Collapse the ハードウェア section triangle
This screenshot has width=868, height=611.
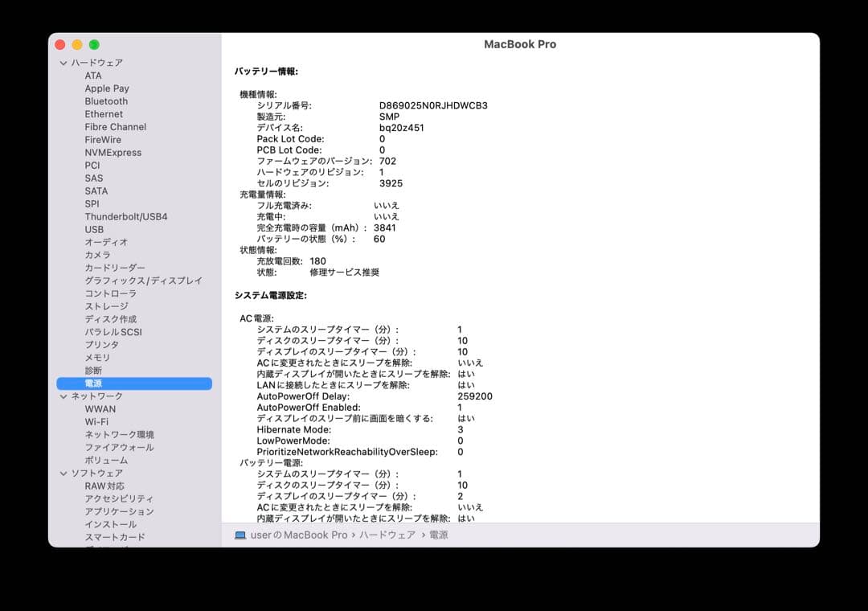tap(63, 62)
